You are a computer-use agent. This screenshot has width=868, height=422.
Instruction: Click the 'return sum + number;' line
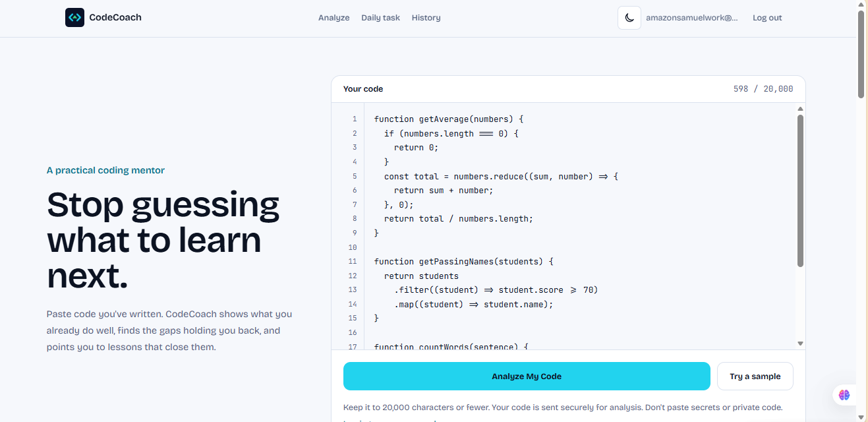point(443,191)
